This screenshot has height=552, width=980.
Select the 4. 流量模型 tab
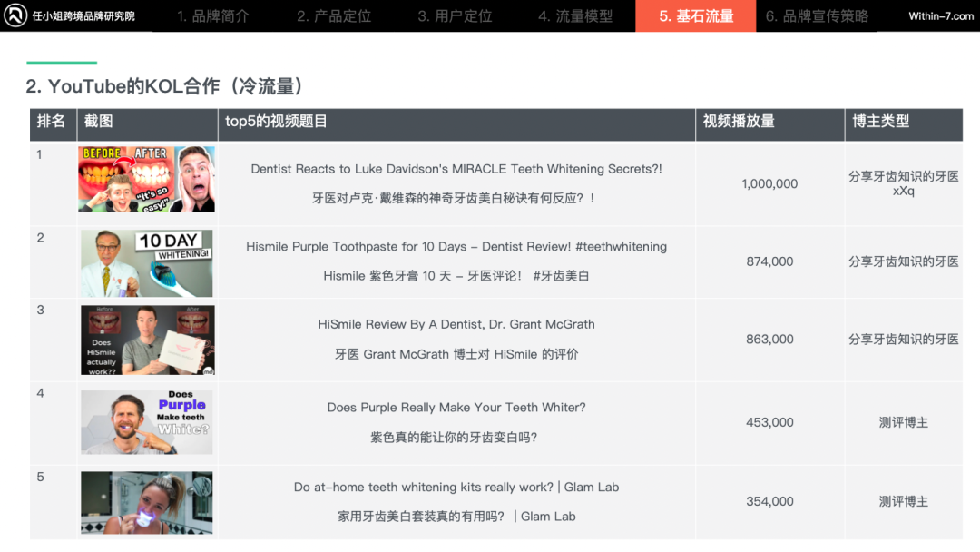pyautogui.click(x=575, y=16)
